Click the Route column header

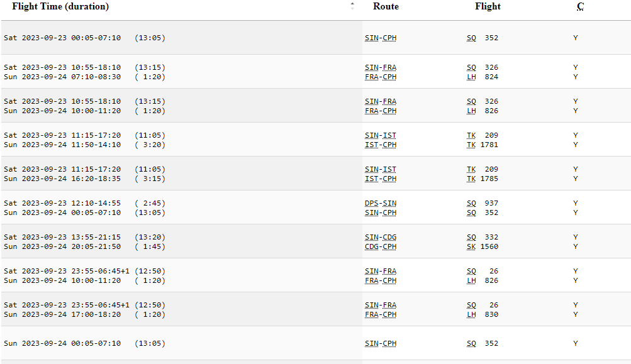click(x=386, y=6)
